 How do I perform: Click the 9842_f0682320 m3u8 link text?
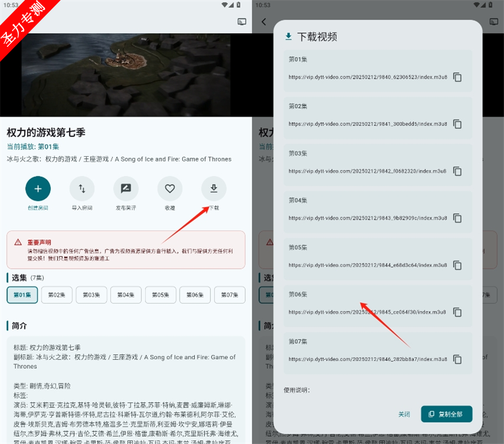click(x=367, y=171)
